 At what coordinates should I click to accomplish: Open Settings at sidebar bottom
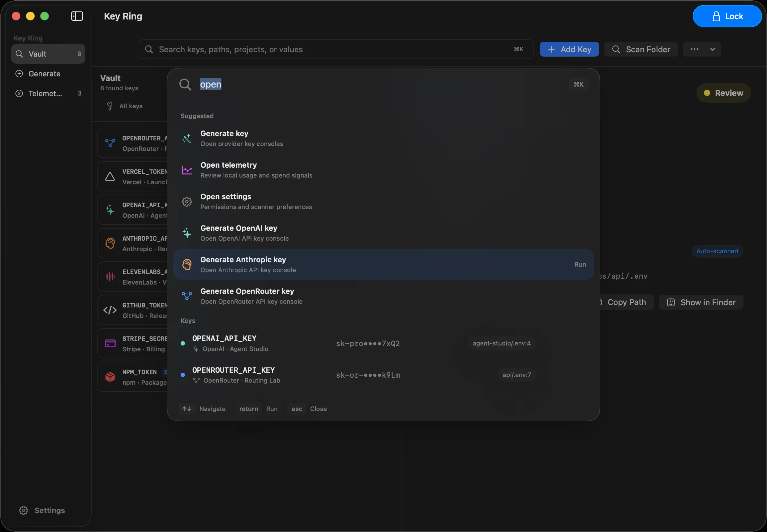pyautogui.click(x=42, y=510)
